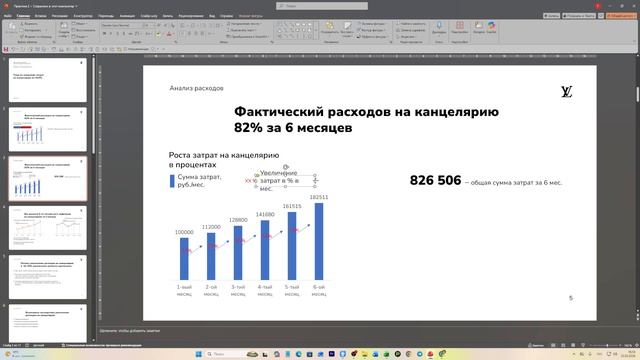Click the search box in title bar
This screenshot has height=360, width=640.
[x=322, y=6]
